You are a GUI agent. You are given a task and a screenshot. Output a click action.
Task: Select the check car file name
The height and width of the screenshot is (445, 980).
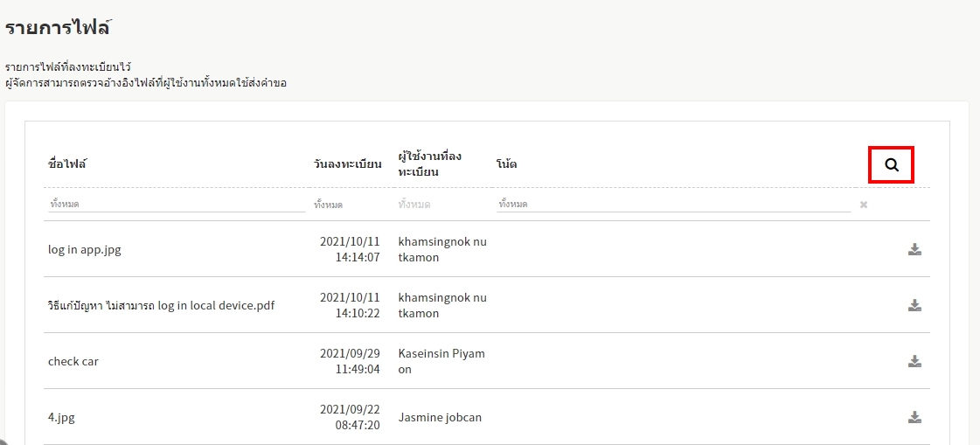73,361
